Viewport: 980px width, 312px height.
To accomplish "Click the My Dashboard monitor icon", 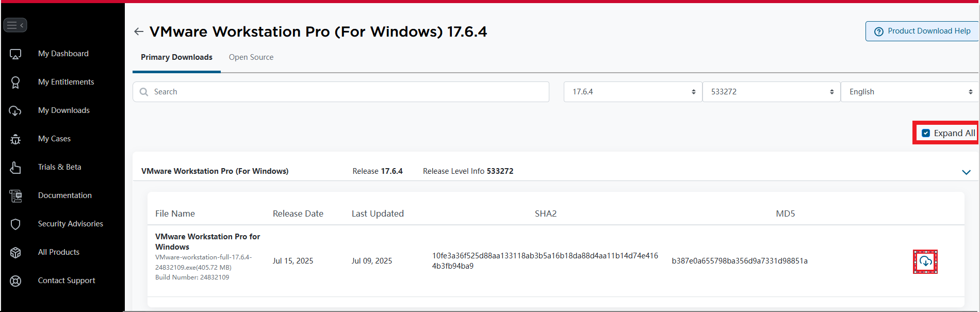I will click(x=15, y=54).
